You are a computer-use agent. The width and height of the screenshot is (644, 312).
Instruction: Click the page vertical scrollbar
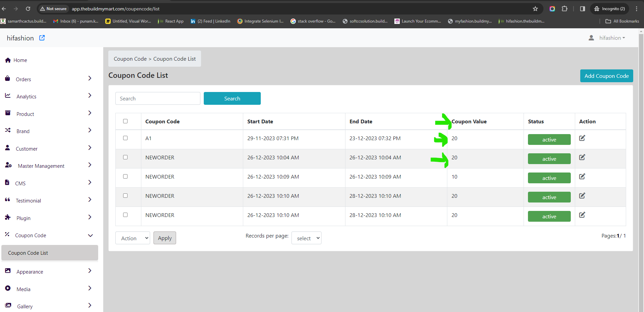(x=641, y=172)
